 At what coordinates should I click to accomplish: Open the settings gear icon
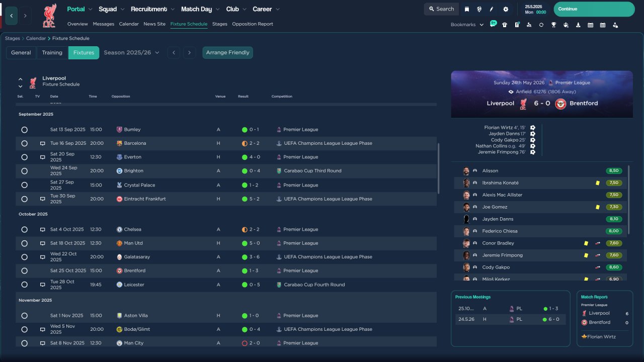point(506,9)
